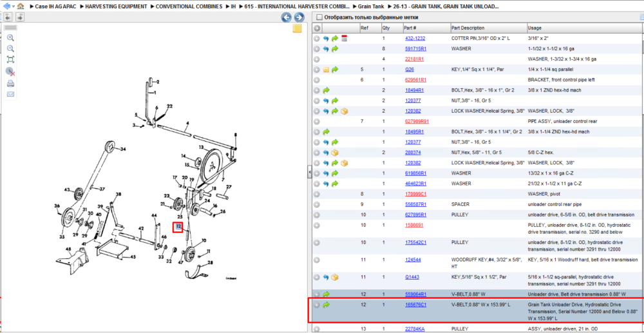Click the blue reply arrow in 432-1232 row
Screen dimensions: 644x333
point(326,38)
